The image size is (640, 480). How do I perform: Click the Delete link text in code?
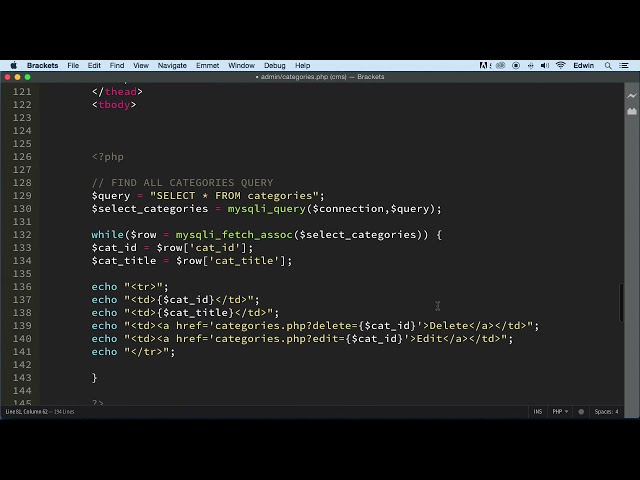point(449,326)
